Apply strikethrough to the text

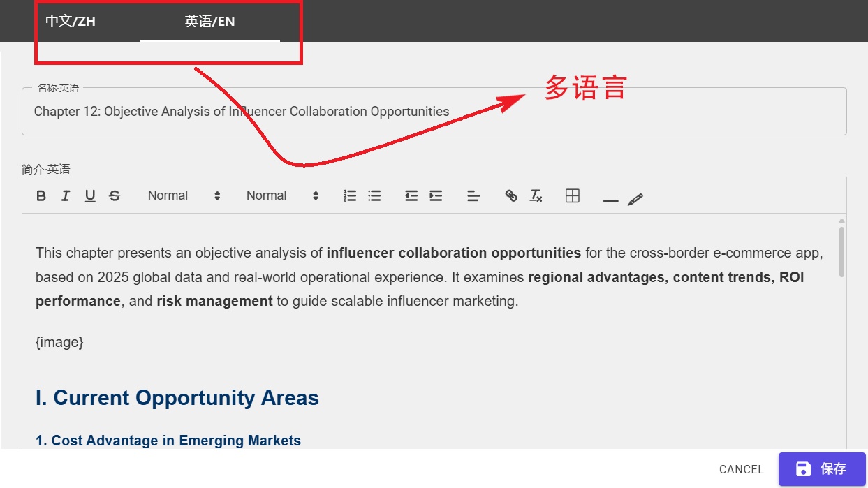(x=115, y=196)
